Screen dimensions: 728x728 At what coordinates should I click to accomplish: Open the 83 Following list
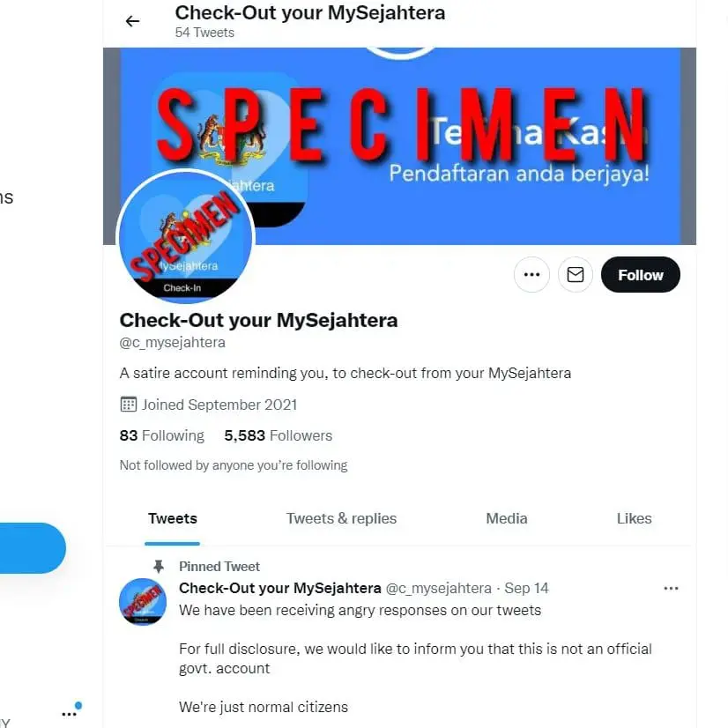[x=162, y=435]
